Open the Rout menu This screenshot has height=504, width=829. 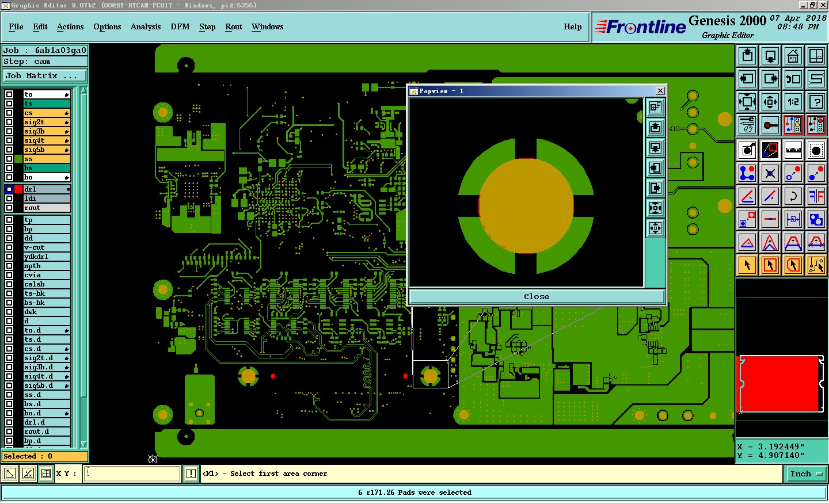tap(234, 26)
